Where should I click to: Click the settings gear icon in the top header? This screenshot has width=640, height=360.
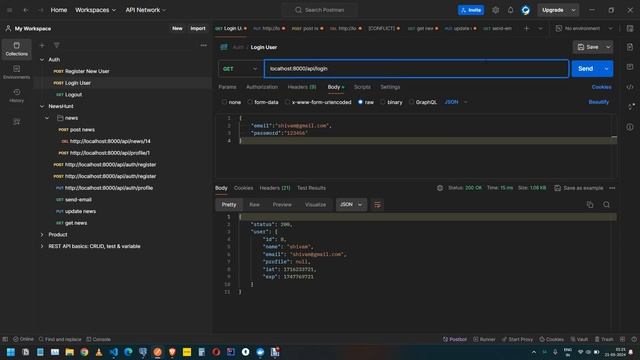[495, 10]
